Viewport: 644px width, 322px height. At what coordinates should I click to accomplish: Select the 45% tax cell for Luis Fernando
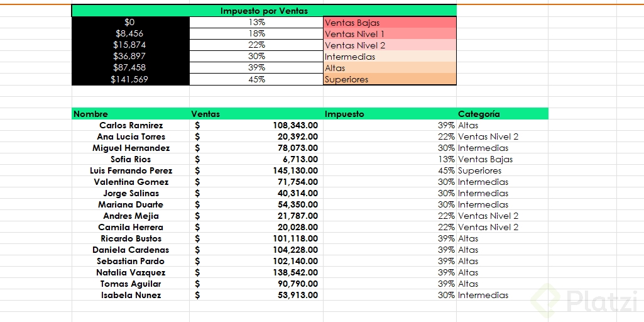390,170
